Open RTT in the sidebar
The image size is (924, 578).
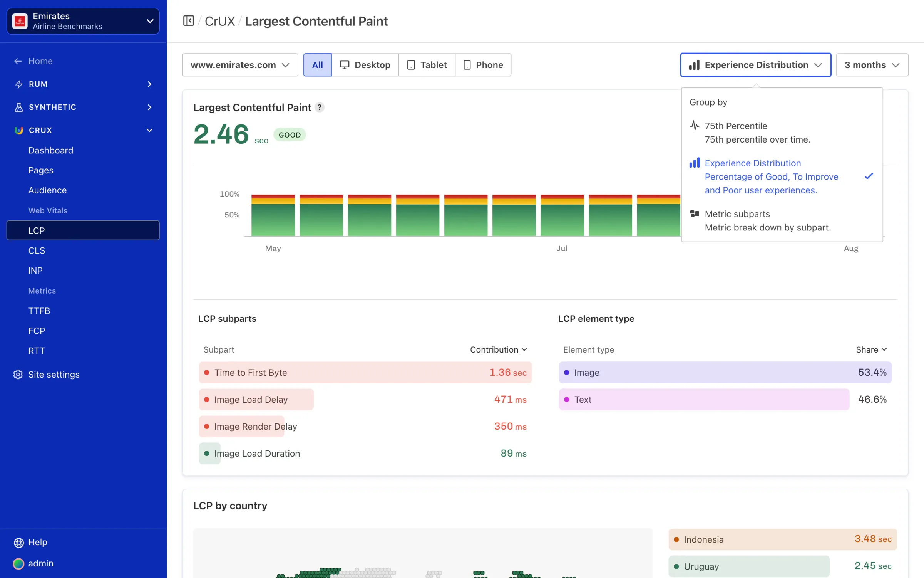pyautogui.click(x=37, y=351)
